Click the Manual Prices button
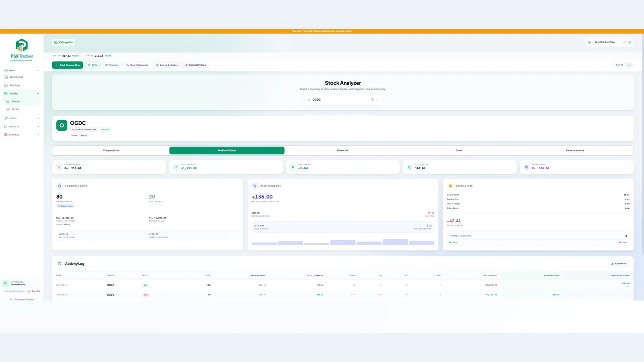The image size is (644, 362). click(195, 65)
